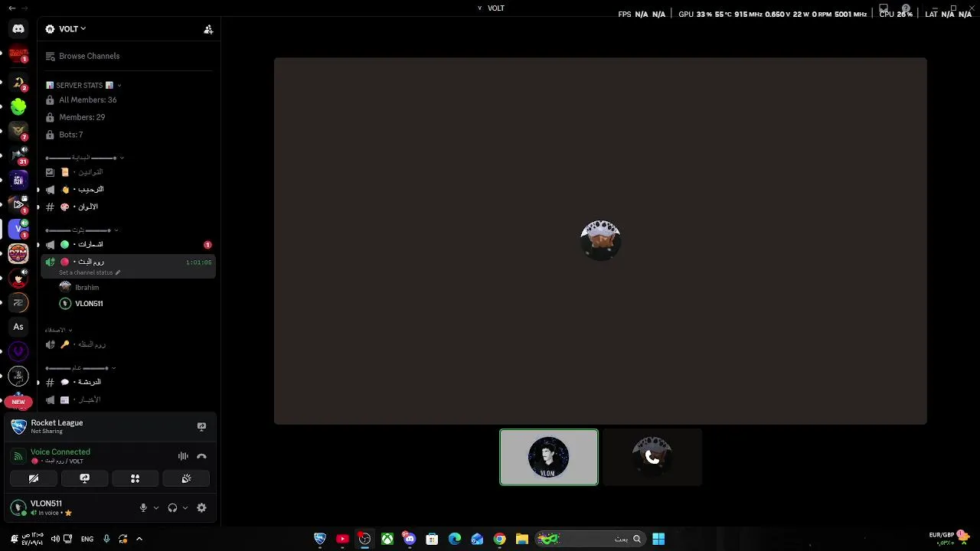The height and width of the screenshot is (551, 980).
Task: Open the DZM server icon
Action: (x=18, y=253)
